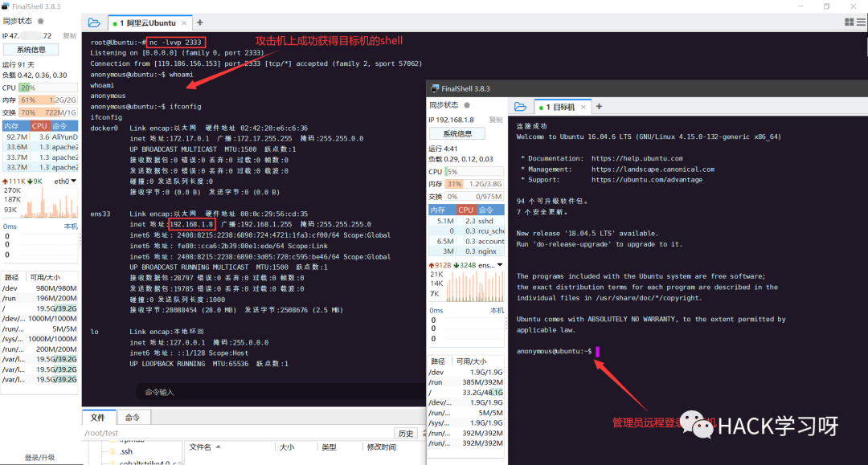Screen dimensions: 868x465
Task: Click 本机 link in main window sidebar
Action: (x=71, y=226)
